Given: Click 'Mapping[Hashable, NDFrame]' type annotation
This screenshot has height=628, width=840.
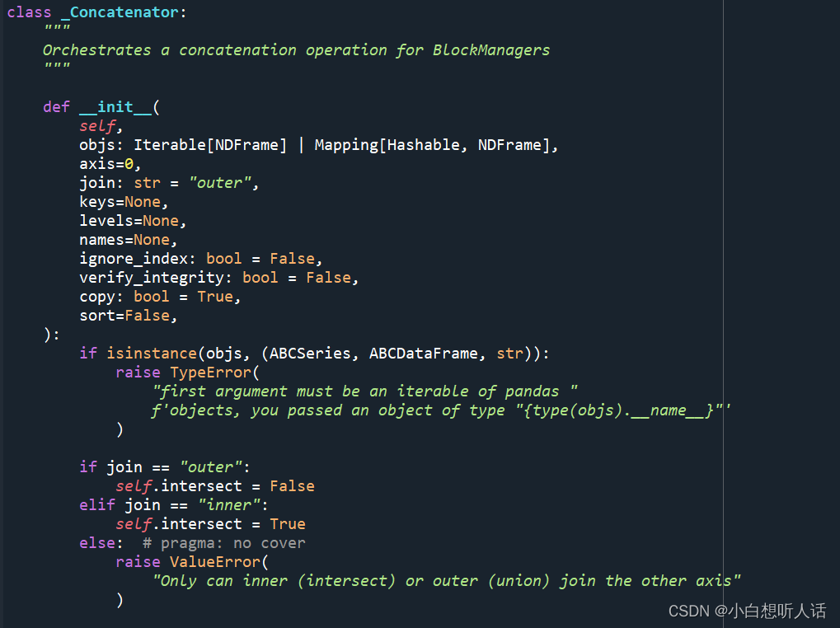Looking at the screenshot, I should [x=432, y=145].
